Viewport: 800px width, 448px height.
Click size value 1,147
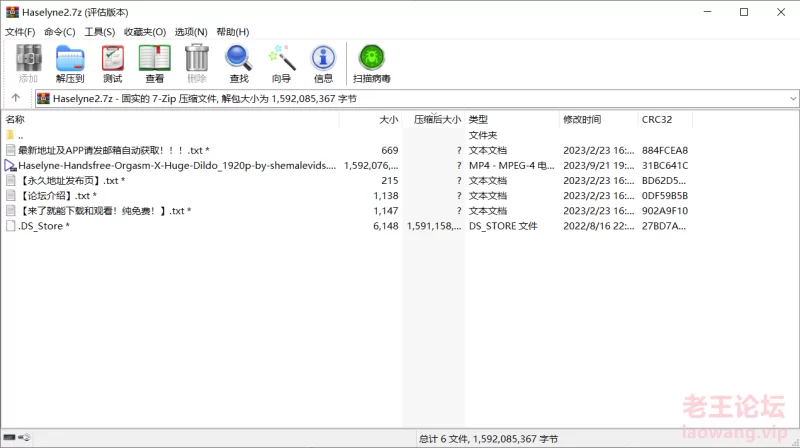[x=386, y=211]
